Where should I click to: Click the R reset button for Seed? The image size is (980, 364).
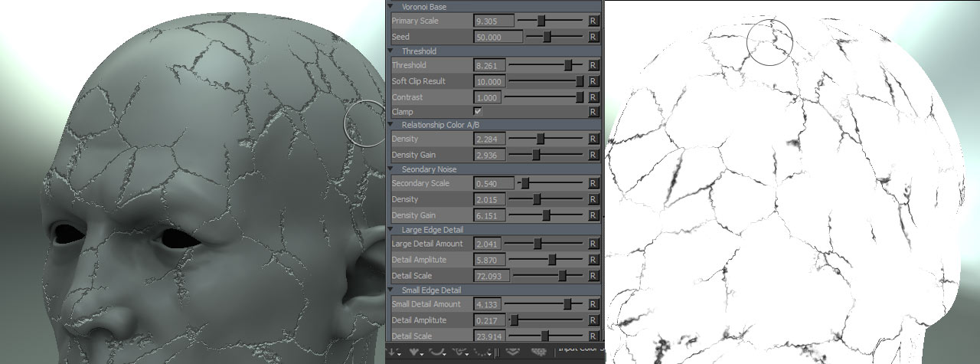pos(593,37)
